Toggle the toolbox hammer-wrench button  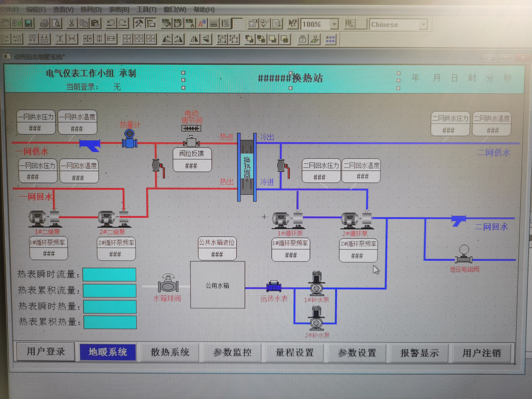[138, 24]
